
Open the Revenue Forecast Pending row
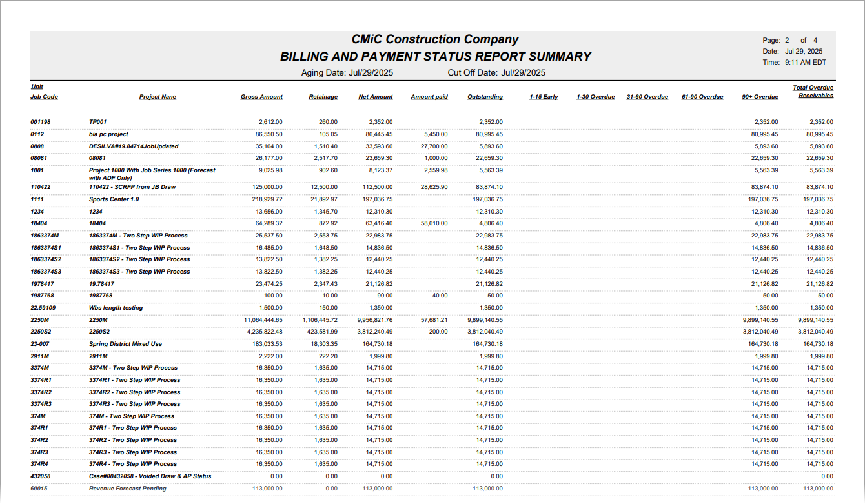[127, 489]
